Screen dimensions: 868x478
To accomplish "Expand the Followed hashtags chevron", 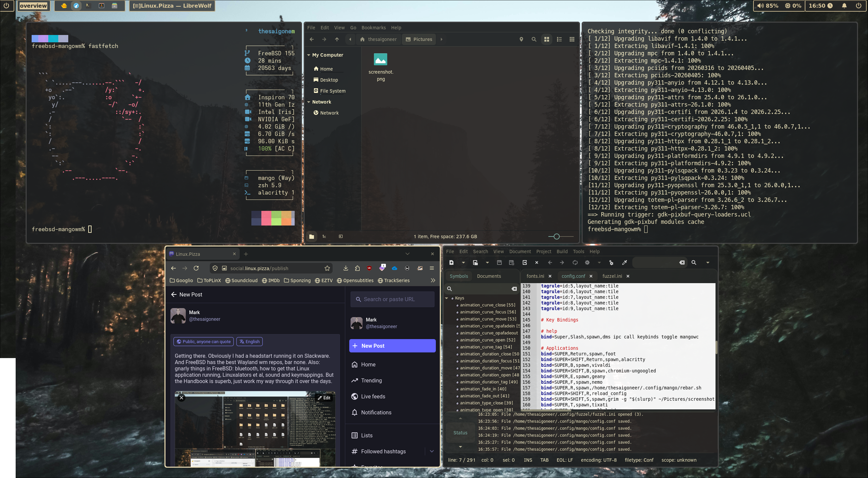I will tap(432, 451).
